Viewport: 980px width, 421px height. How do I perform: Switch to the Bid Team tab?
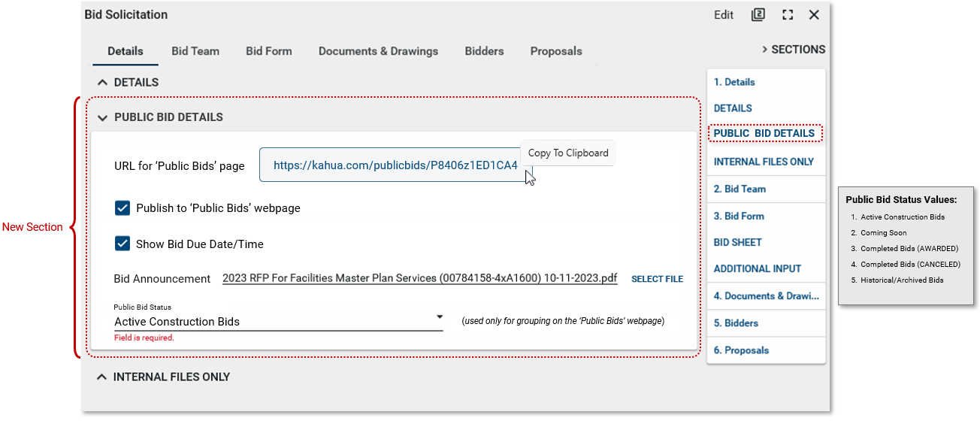point(195,51)
